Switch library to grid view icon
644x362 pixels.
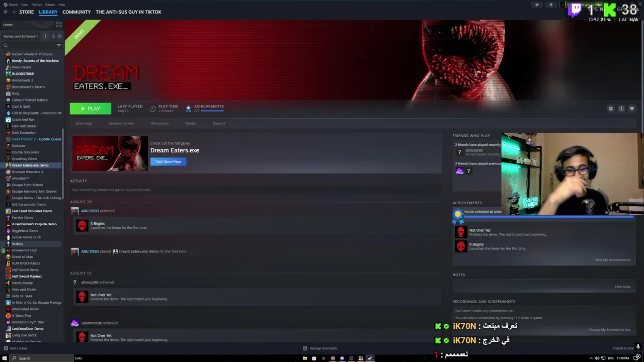click(x=59, y=25)
